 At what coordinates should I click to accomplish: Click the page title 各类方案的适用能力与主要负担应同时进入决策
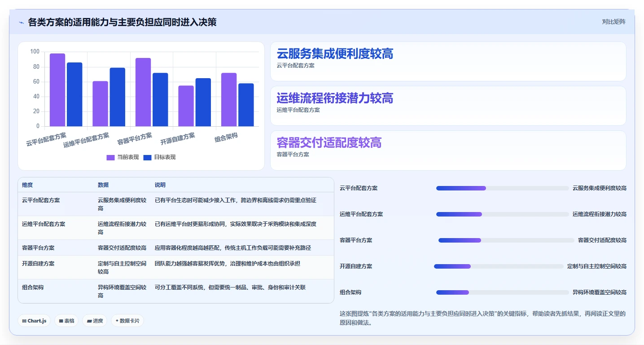coord(122,22)
